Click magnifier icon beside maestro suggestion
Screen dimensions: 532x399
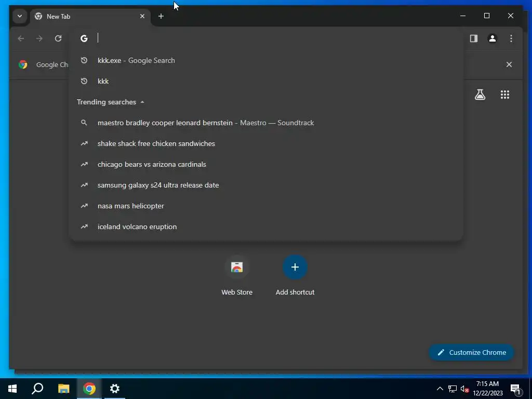[x=84, y=123]
